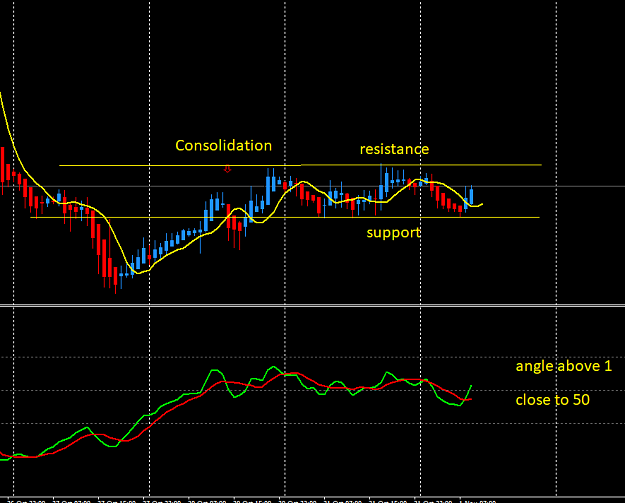The height and width of the screenshot is (503, 625).
Task: Select the "close to 50" label
Action: [x=552, y=400]
